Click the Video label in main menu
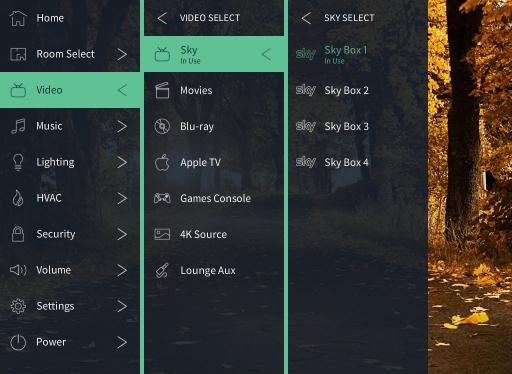The height and width of the screenshot is (374, 512). (49, 90)
